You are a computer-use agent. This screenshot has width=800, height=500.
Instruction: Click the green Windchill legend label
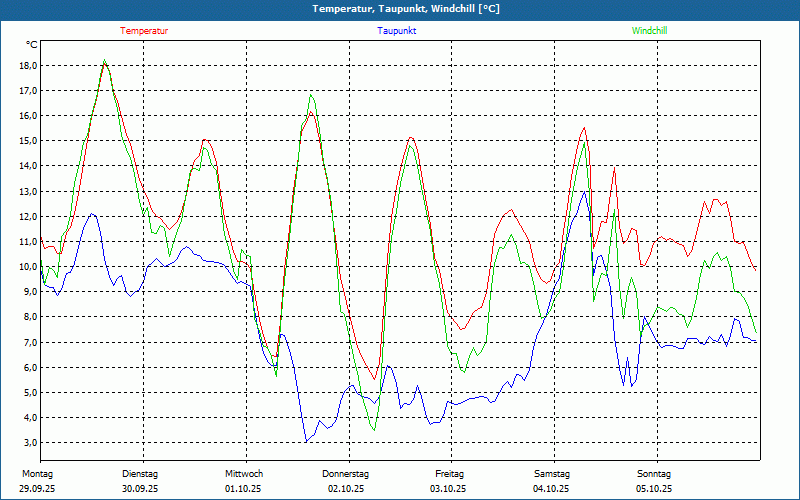649,31
